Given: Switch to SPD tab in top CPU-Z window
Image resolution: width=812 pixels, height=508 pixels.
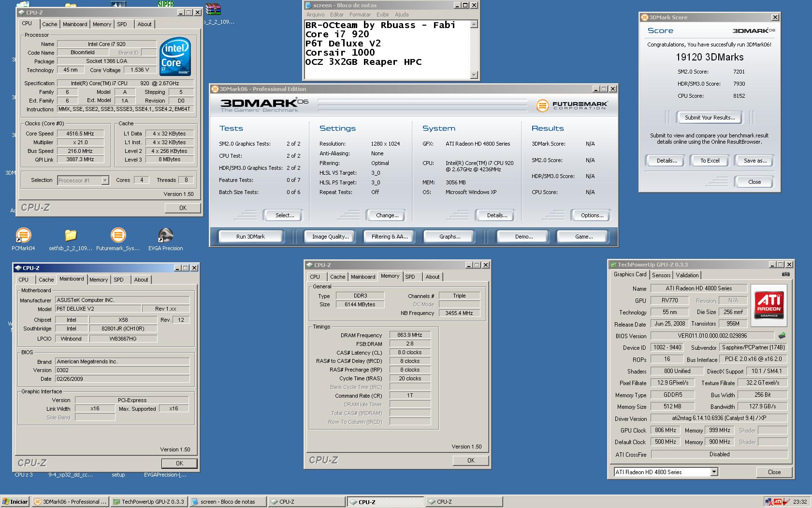Looking at the screenshot, I should [x=122, y=24].
